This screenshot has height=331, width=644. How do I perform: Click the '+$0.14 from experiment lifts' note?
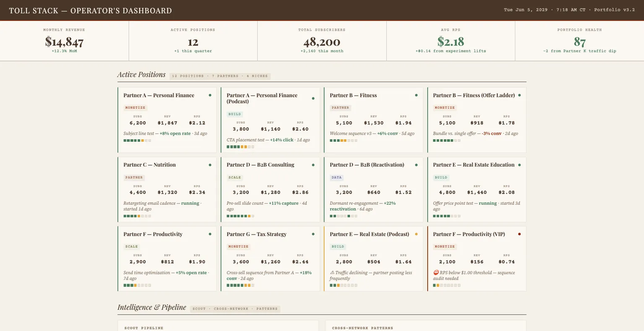coord(451,51)
